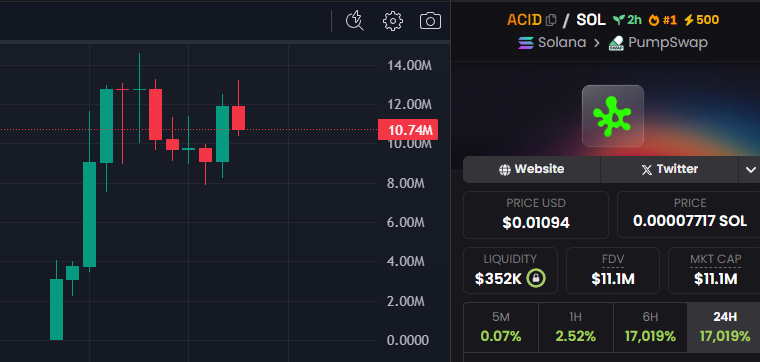Click the FDV $11.1M box
760x362 pixels.
(613, 270)
